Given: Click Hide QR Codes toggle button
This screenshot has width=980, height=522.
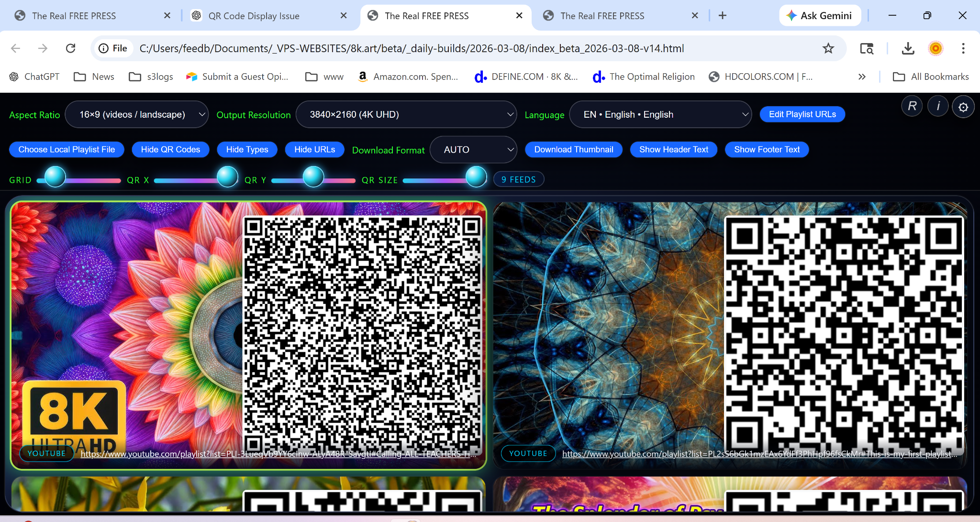Looking at the screenshot, I should (x=170, y=149).
